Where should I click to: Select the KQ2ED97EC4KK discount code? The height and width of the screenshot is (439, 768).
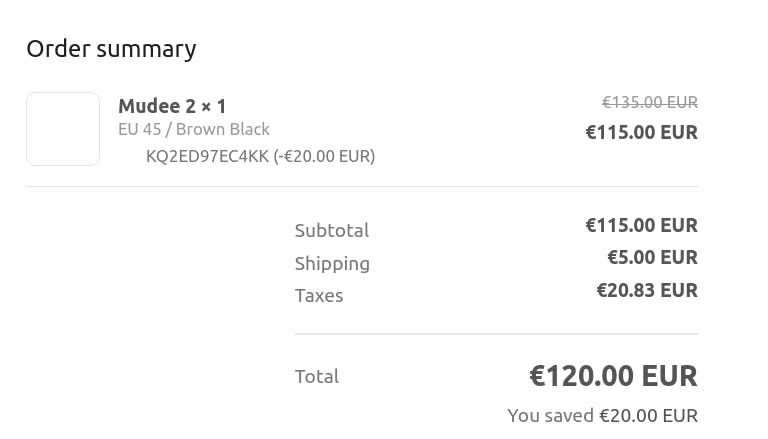point(207,156)
